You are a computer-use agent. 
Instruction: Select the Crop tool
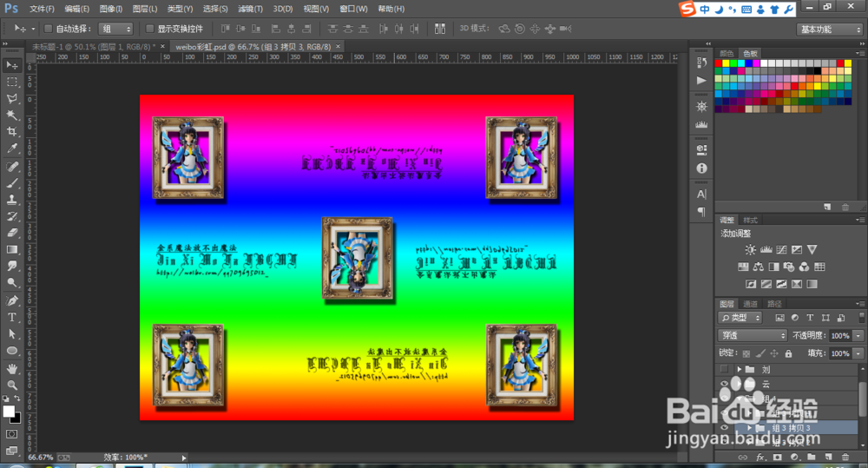[x=11, y=132]
